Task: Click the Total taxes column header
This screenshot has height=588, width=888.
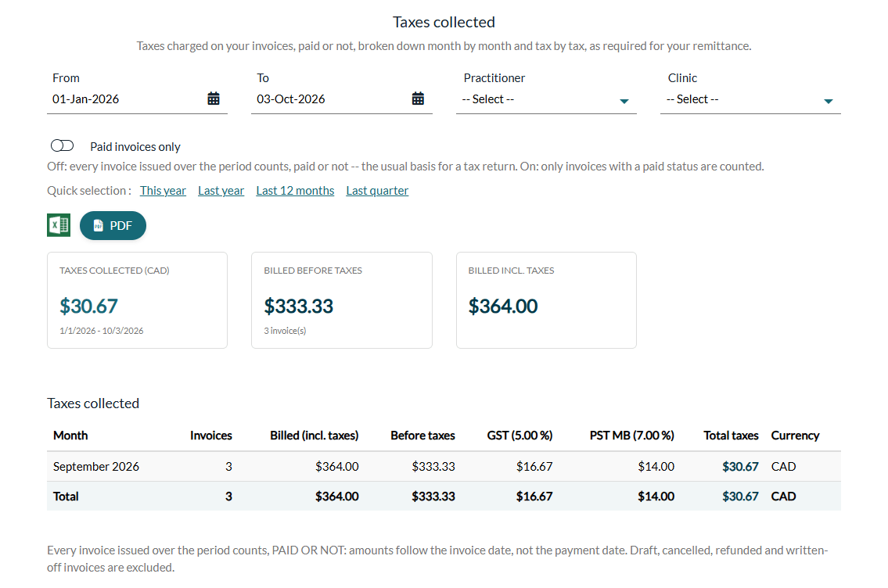Action: (731, 436)
